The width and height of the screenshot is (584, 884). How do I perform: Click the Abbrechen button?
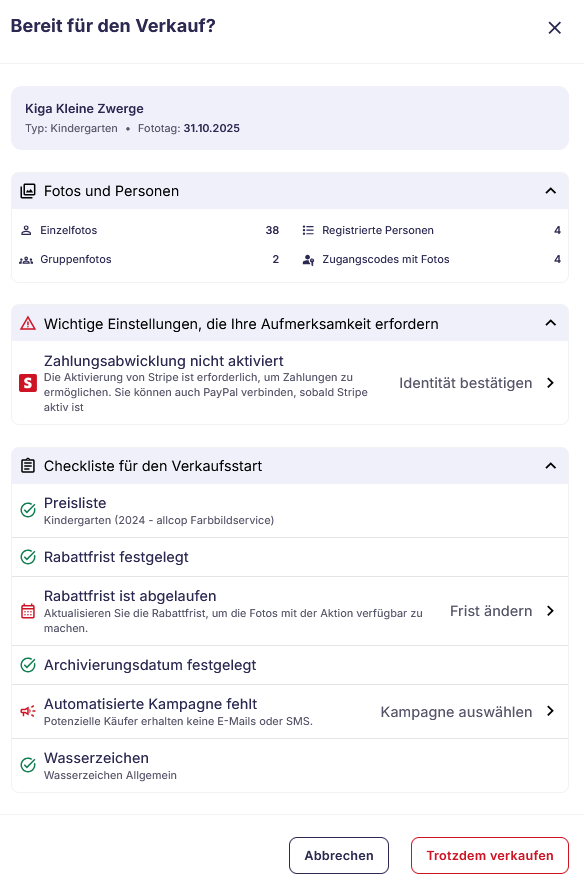[338, 855]
